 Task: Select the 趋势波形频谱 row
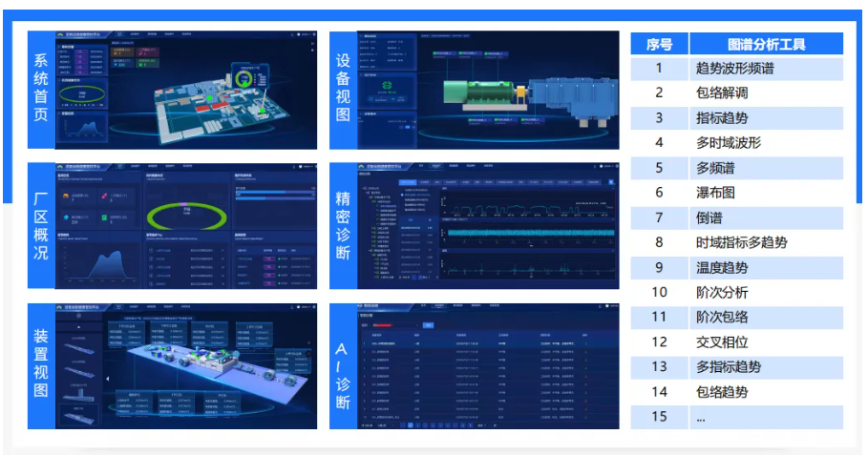point(737,69)
